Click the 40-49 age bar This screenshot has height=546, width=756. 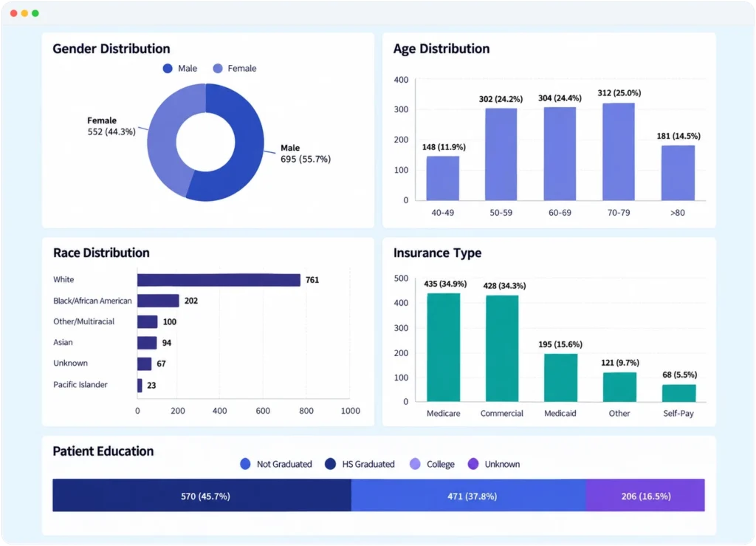[443, 178]
